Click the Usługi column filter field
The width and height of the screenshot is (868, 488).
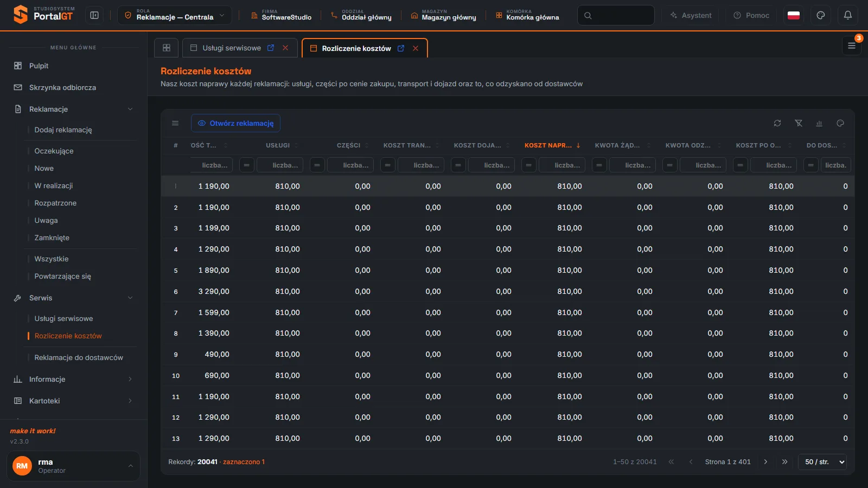tap(279, 165)
